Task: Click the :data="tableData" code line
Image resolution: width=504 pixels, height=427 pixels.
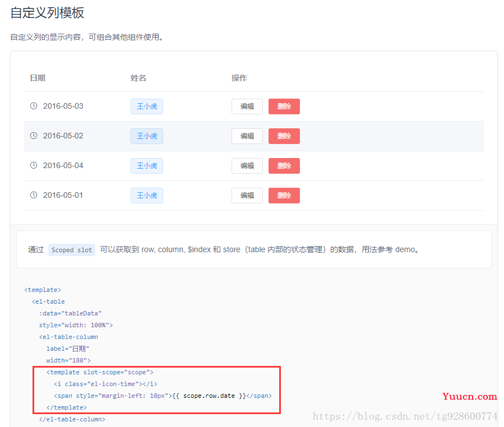Action: click(x=71, y=313)
